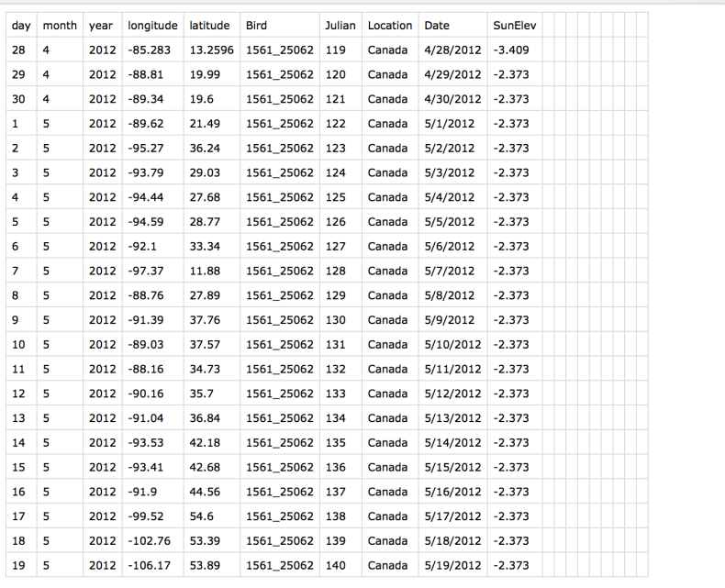The height and width of the screenshot is (588, 725).
Task: Click the "Date" column header
Action: pos(438,25)
